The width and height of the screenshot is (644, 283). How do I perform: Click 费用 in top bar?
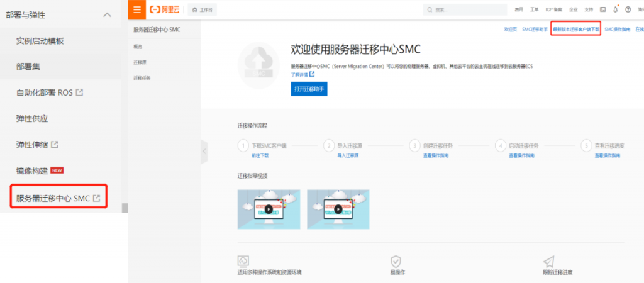(x=519, y=9)
